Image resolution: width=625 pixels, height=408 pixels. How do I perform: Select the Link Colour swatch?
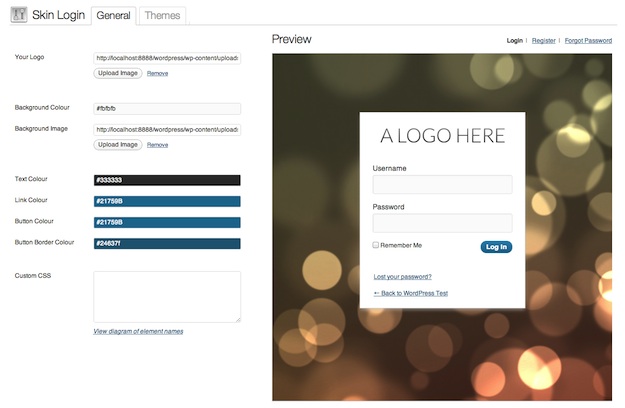coord(167,201)
